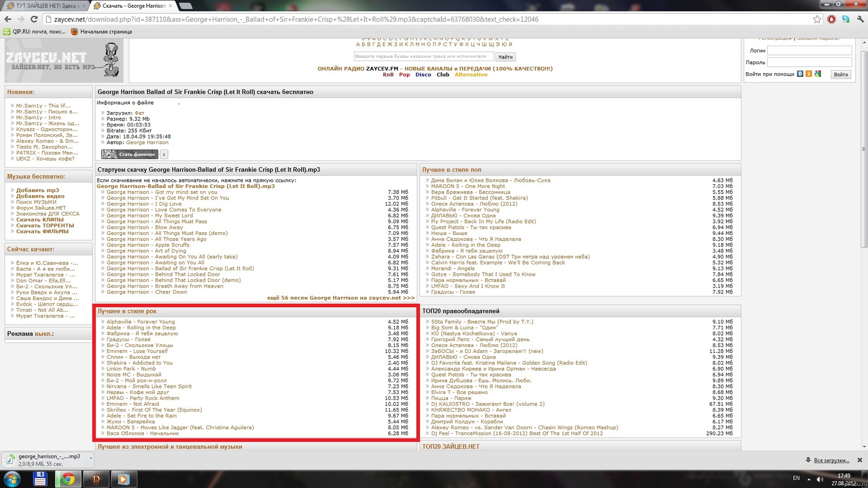
Task: Select the Club radio channel
Action: 443,75
